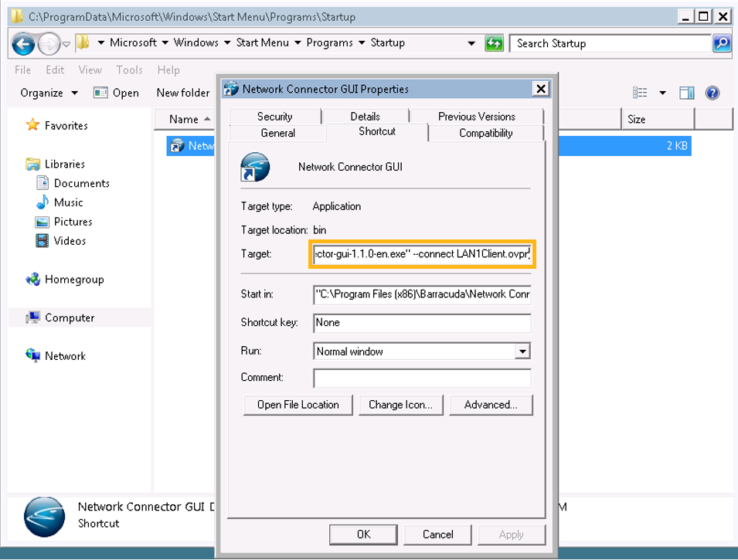Switch to the Compatibility tab
Screen dimensions: 738x560
tap(486, 133)
